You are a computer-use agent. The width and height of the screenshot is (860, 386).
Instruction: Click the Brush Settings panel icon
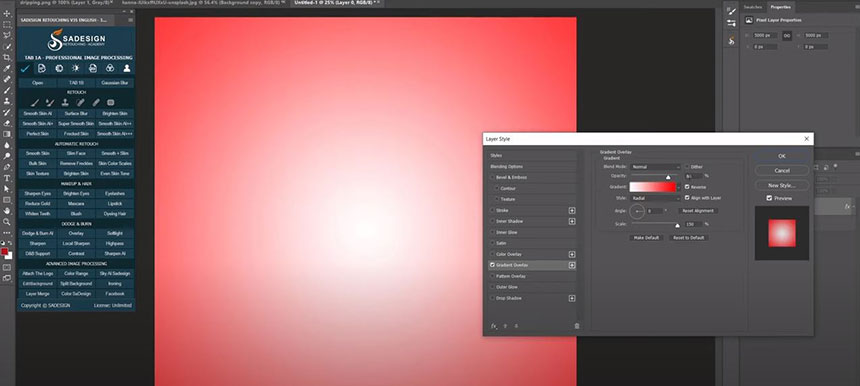coord(731,11)
